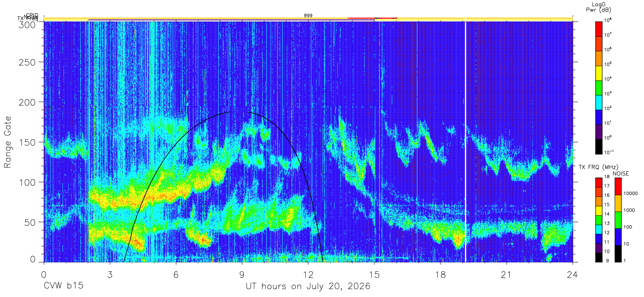Click the bottom power label 10^-1
Screen dimensions: 644x297
click(x=609, y=152)
